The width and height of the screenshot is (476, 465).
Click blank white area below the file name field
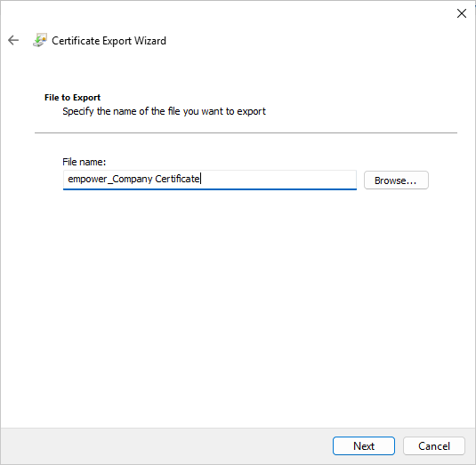[237, 303]
